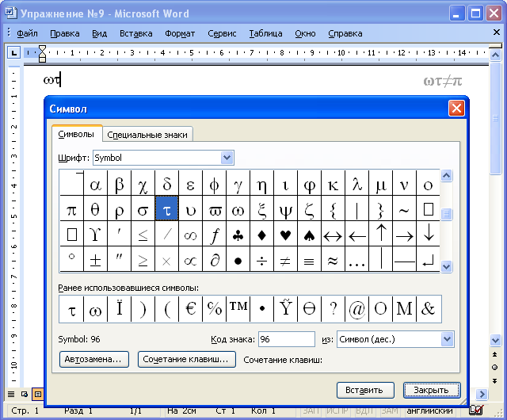Click the select browse object button
This screenshot has width=507, height=420.
pos(494,367)
